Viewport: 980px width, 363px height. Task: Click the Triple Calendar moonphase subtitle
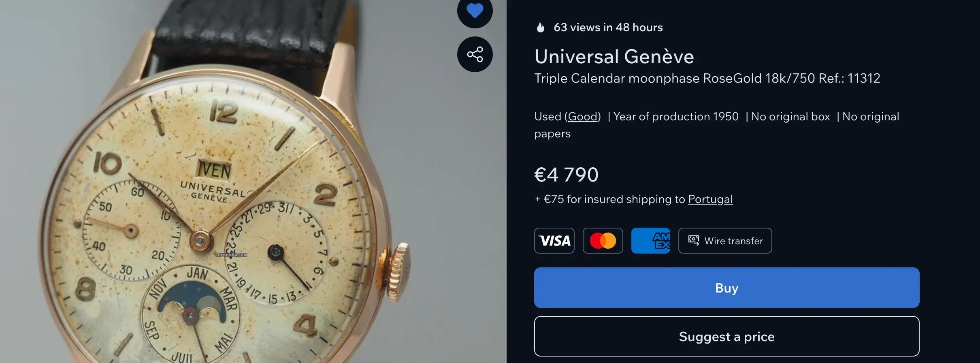pos(707,78)
